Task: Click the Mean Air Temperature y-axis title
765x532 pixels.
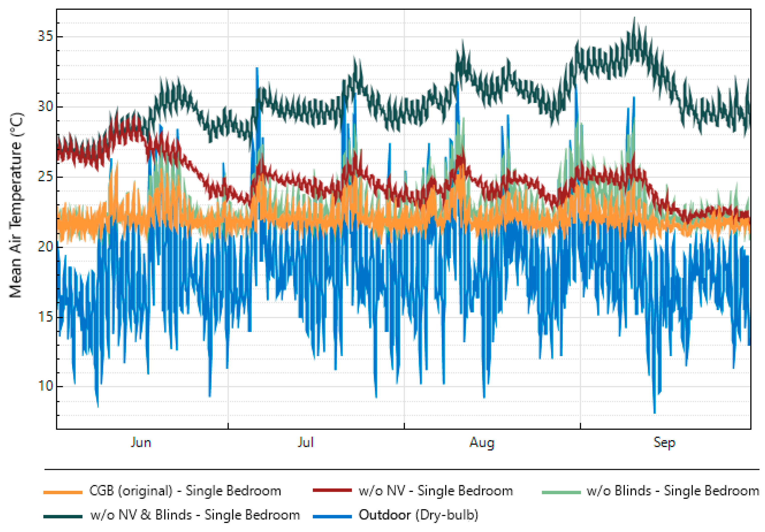Action: 16,205
